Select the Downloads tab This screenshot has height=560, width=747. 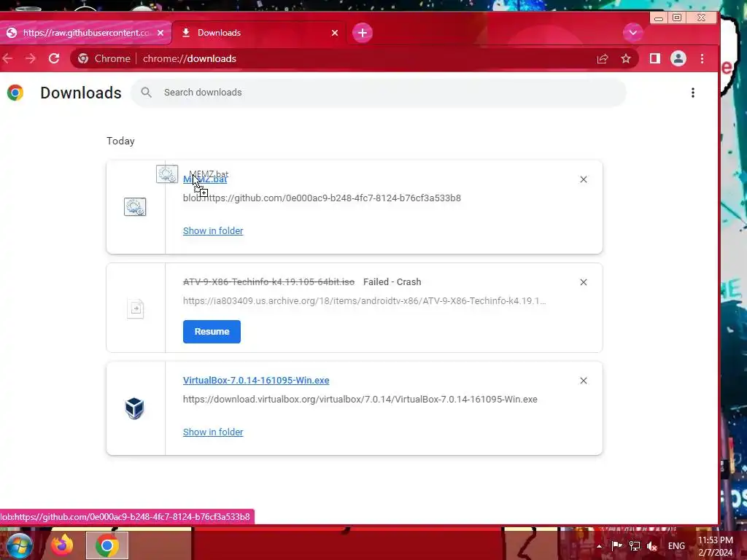258,33
